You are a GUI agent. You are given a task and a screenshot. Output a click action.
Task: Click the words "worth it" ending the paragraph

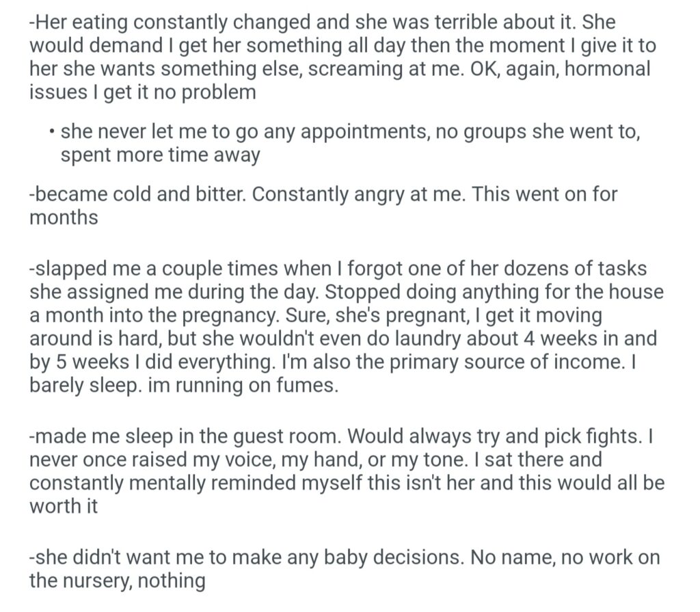pos(64,507)
